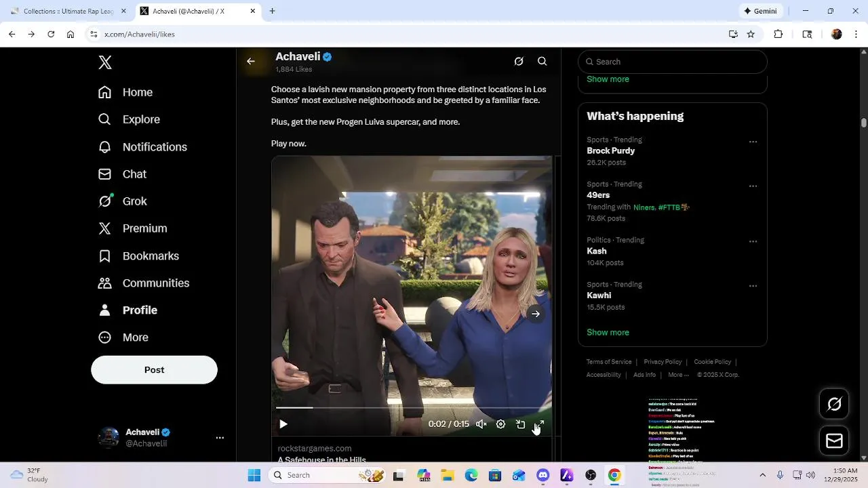Switch to Collections Ultimate Rap League tab
The image size is (868, 488).
tap(68, 11)
